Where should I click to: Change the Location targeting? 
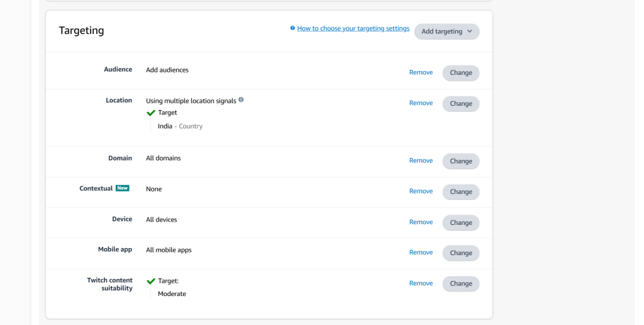point(461,104)
